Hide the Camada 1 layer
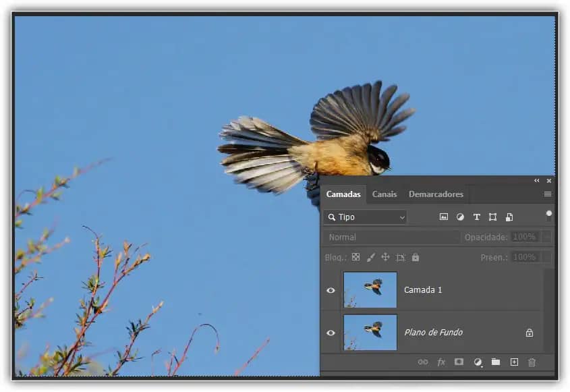 point(331,290)
